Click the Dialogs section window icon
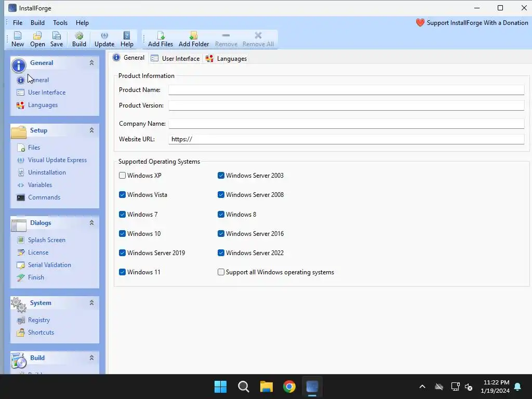Screen dimensions: 532x399 19,224
